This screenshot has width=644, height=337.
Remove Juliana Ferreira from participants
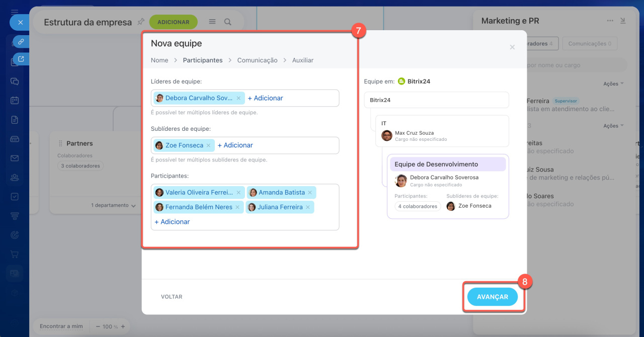click(x=307, y=207)
